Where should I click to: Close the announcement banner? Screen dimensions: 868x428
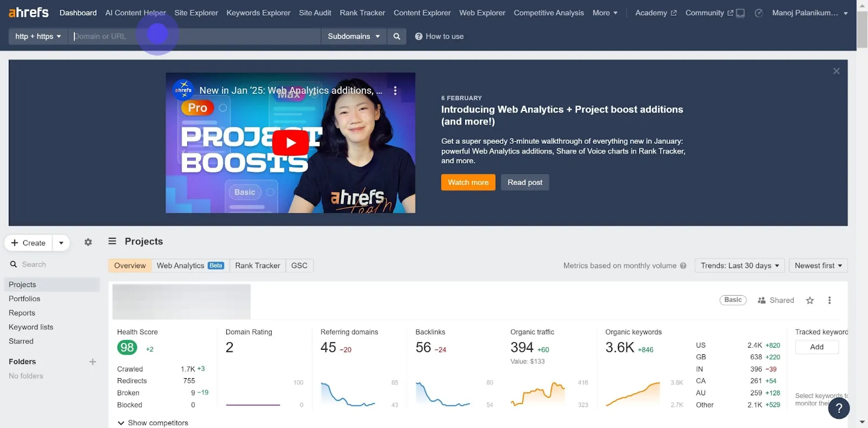click(x=837, y=71)
